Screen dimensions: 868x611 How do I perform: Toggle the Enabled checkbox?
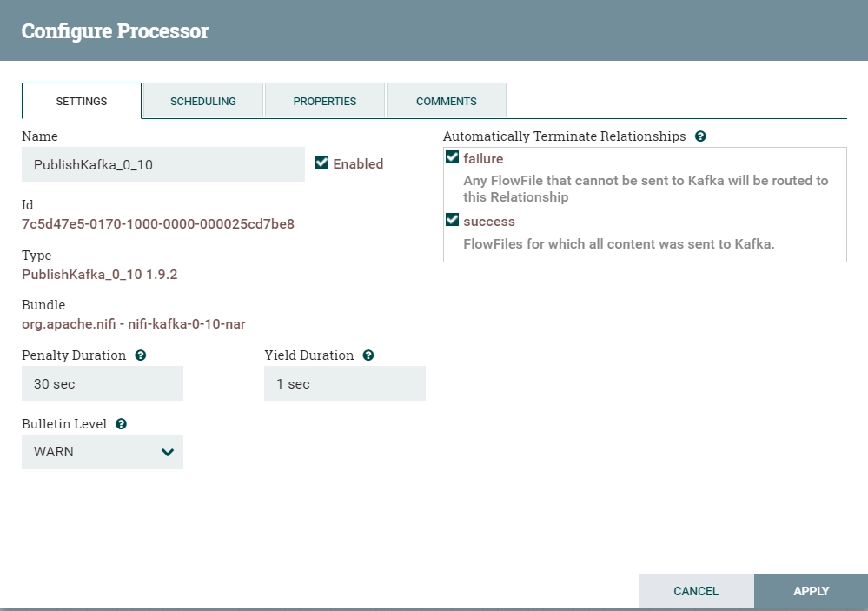pyautogui.click(x=321, y=163)
